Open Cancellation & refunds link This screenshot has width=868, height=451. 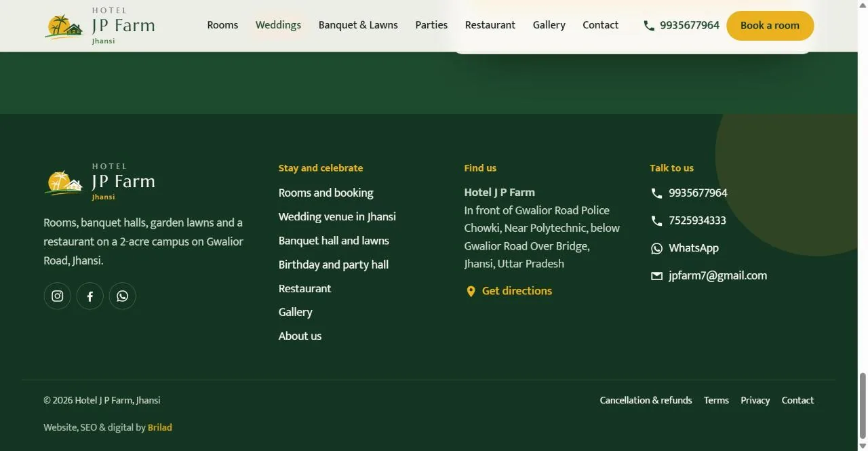[x=646, y=401]
